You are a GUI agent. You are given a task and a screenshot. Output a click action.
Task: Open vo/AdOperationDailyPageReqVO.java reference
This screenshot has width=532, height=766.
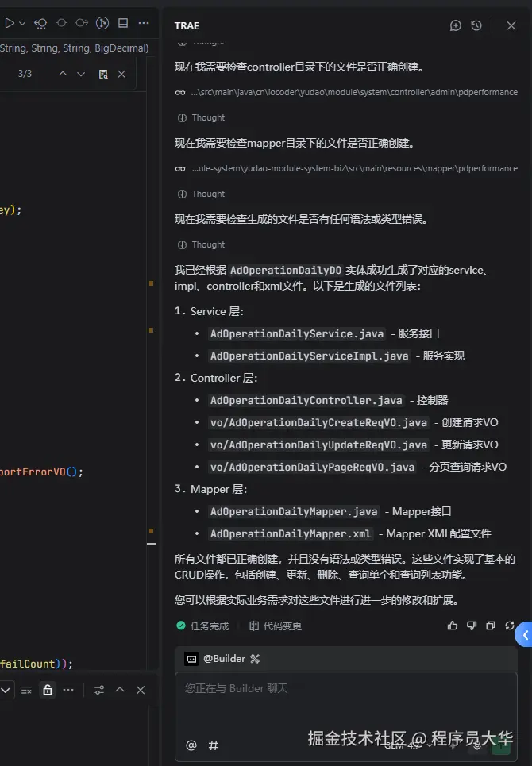[x=312, y=468]
